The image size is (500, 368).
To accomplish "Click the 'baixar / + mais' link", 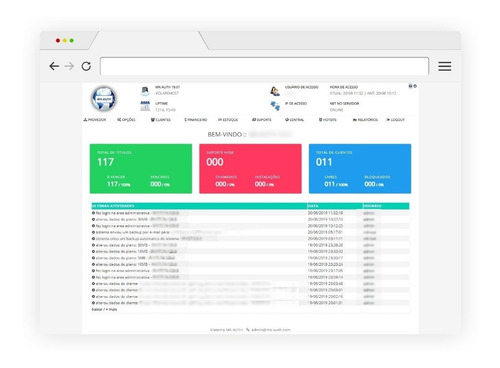I will (104, 310).
